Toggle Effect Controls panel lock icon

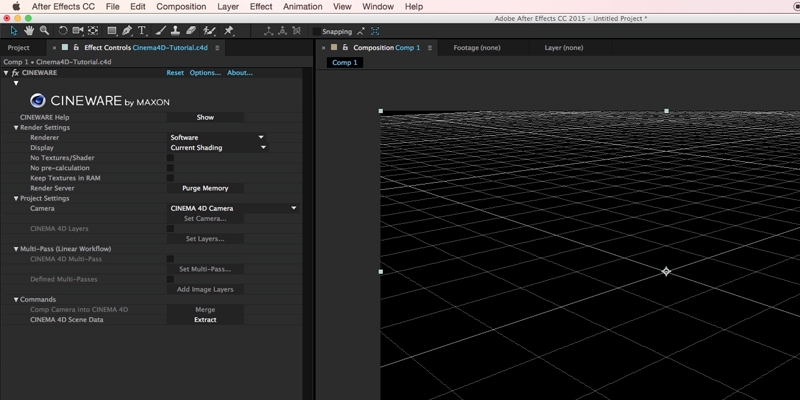pyautogui.click(x=76, y=47)
